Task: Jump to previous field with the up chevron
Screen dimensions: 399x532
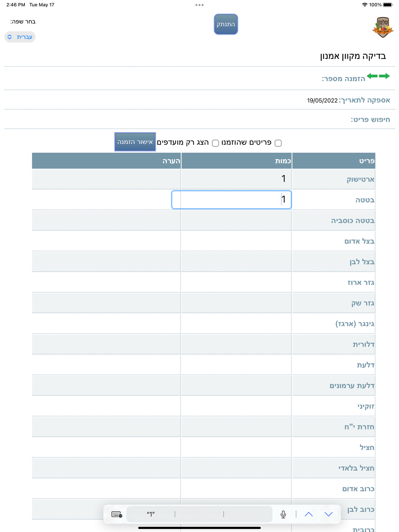Action: (309, 514)
